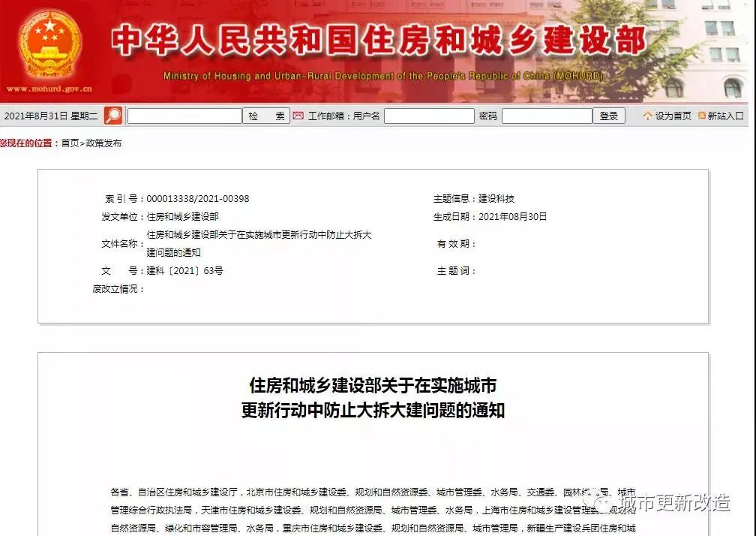The height and width of the screenshot is (536, 756).
Task: Click the 工作邮箱 label text
Action: tap(328, 116)
